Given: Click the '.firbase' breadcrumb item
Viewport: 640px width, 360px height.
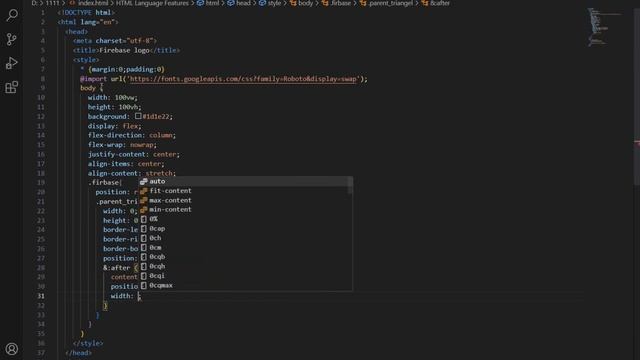Looking at the screenshot, I should coord(337,3).
